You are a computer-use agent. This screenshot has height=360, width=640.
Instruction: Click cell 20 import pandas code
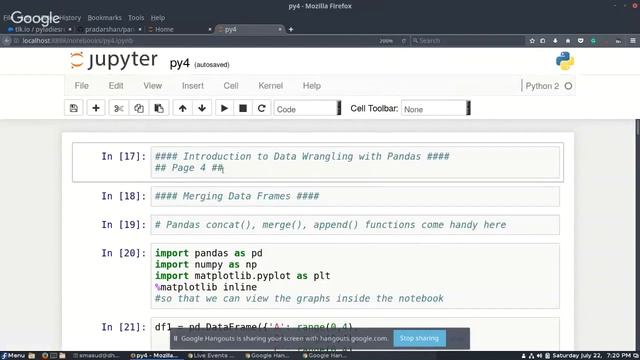[355, 276]
